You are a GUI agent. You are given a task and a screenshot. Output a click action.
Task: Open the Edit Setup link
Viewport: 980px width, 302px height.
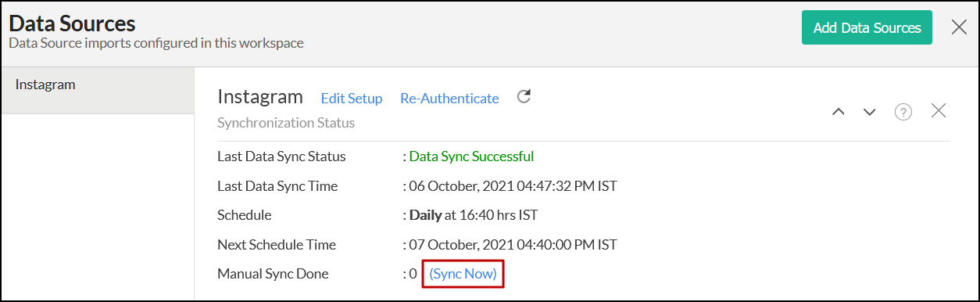click(x=352, y=98)
